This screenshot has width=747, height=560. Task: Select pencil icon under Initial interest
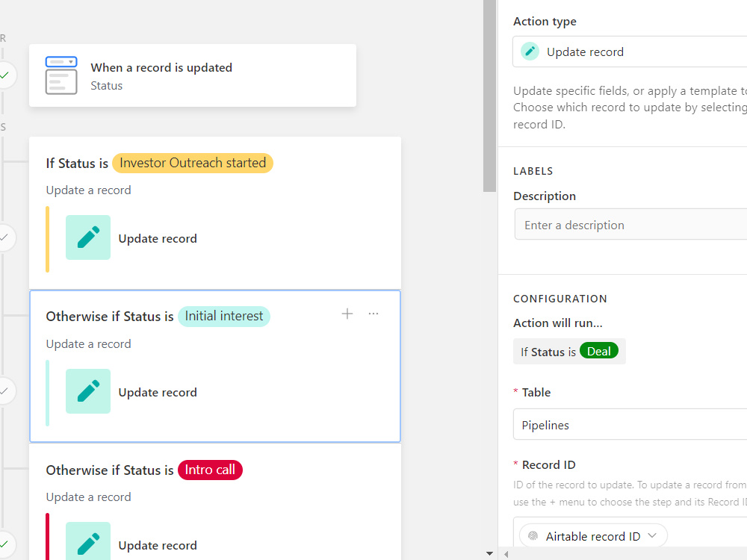coord(88,391)
